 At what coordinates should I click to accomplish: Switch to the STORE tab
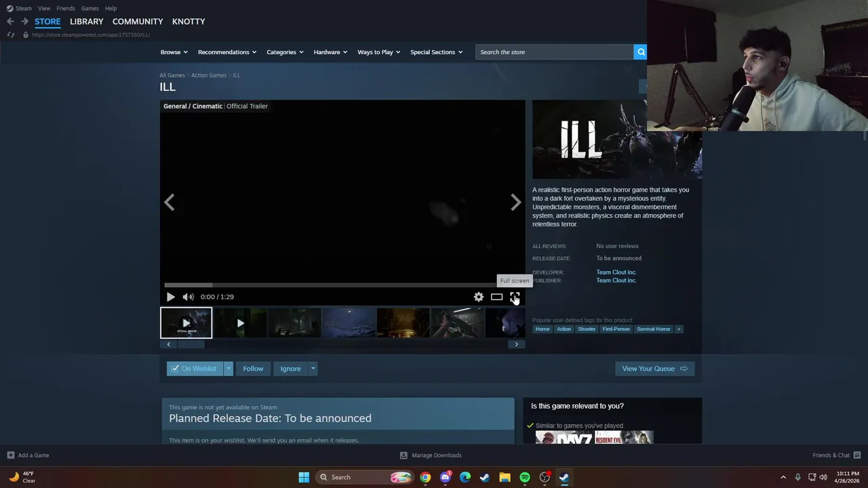tap(47, 22)
